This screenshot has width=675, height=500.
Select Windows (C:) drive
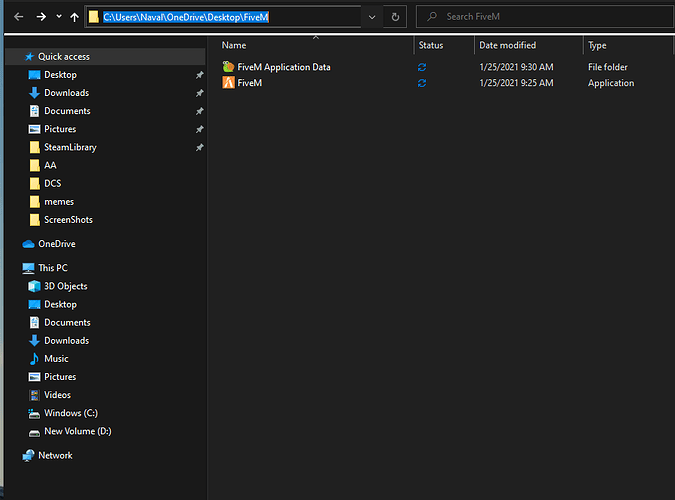pos(70,413)
